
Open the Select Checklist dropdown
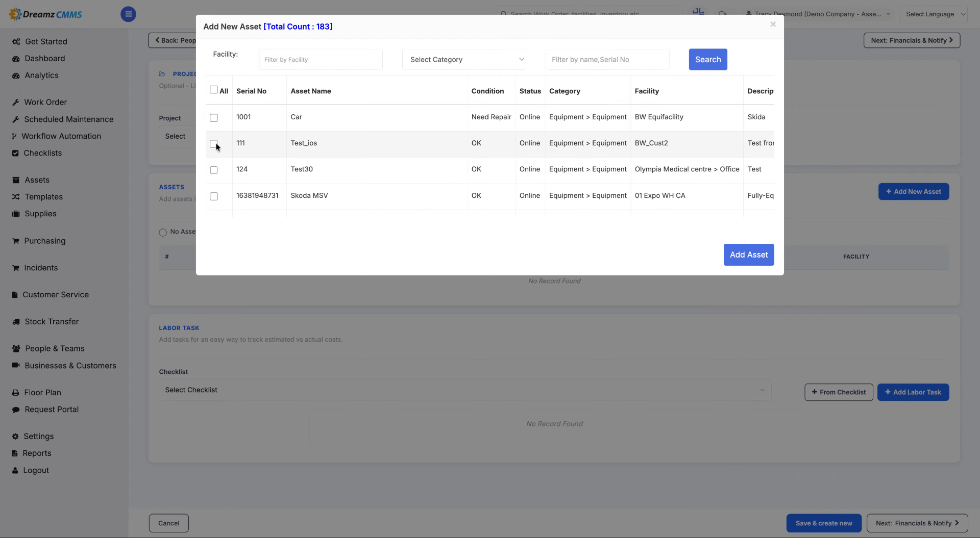coord(464,390)
